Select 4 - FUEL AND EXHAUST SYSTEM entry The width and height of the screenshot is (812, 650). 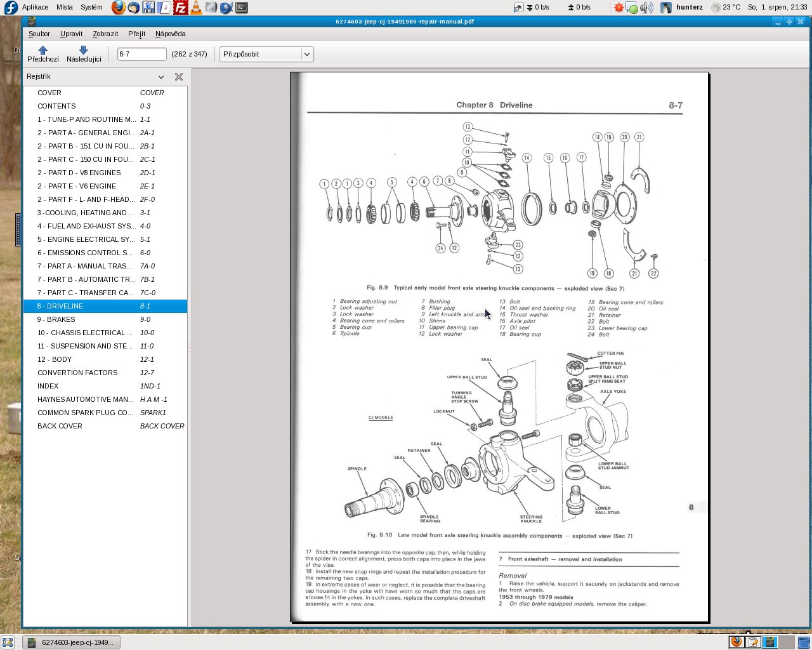point(105,226)
